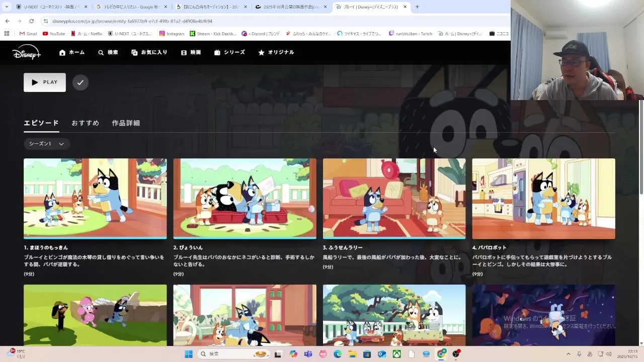The width and height of the screenshot is (644, 362).
Task: Open the ツイキャス bookmark
Action: [x=359, y=34]
